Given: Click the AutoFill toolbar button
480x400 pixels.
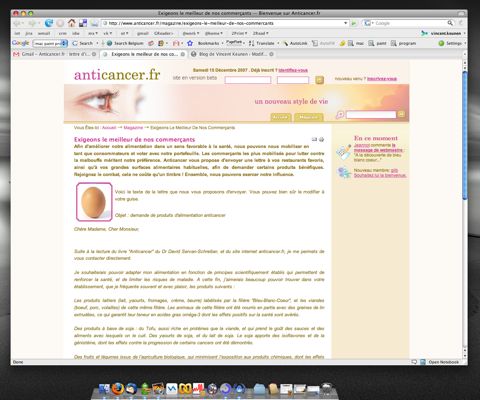Looking at the screenshot, I should (x=323, y=43).
